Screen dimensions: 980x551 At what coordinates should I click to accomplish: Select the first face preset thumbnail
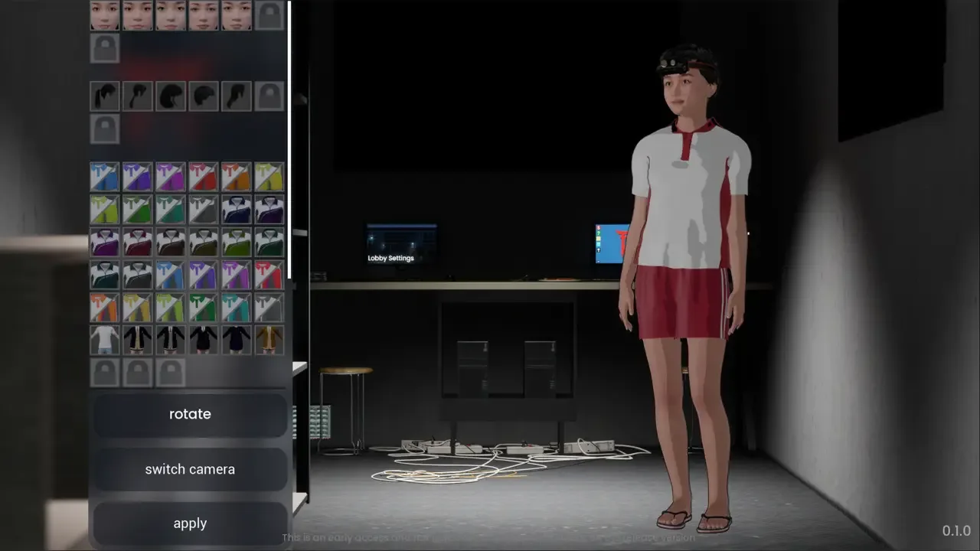point(105,15)
